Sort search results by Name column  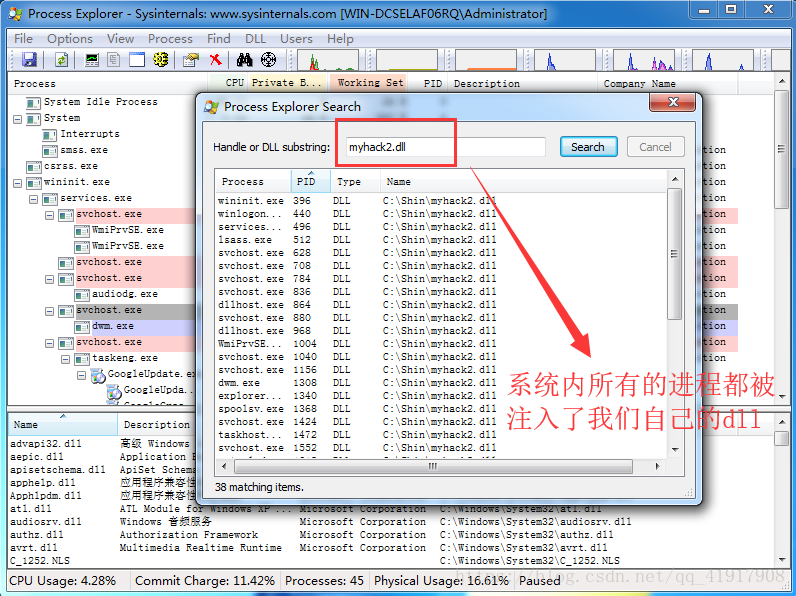(x=523, y=182)
